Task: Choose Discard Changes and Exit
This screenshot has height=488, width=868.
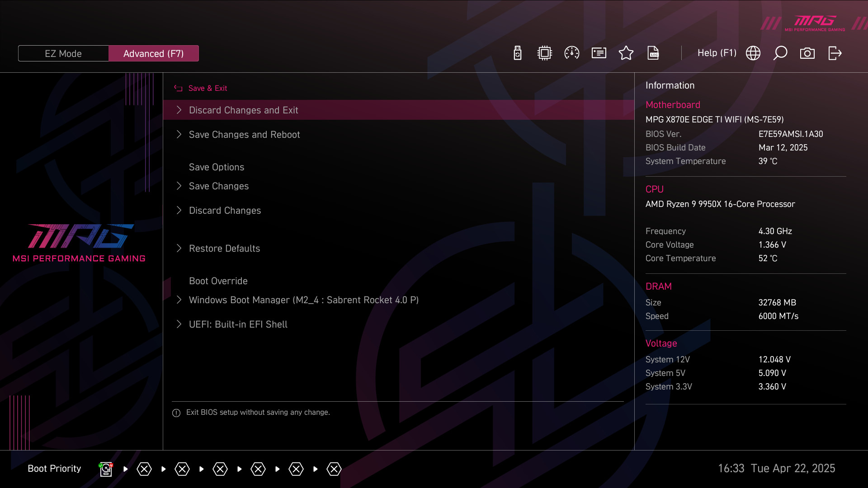Action: click(399, 110)
